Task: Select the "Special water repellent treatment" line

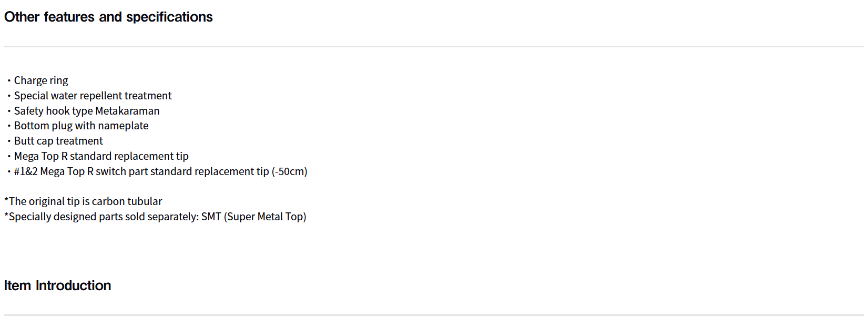Action: point(93,96)
